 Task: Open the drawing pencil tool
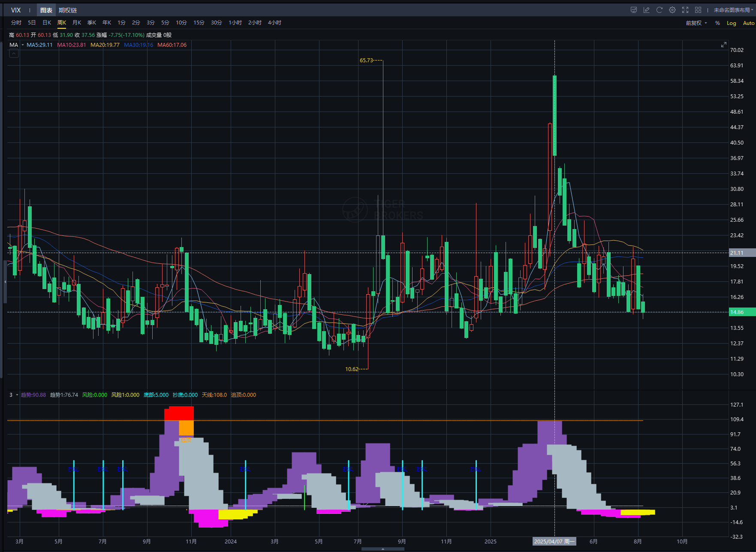pos(646,10)
